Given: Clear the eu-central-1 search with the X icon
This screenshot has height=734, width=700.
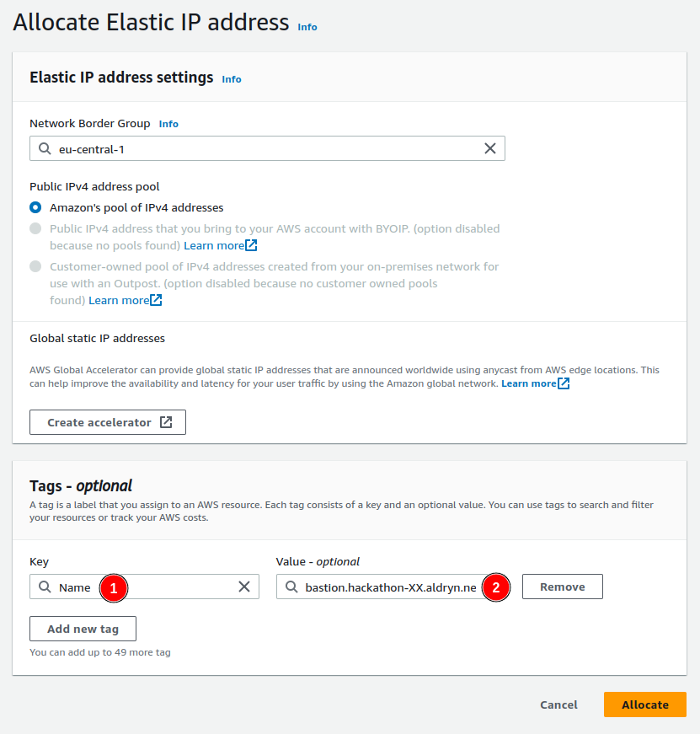Looking at the screenshot, I should 490,148.
